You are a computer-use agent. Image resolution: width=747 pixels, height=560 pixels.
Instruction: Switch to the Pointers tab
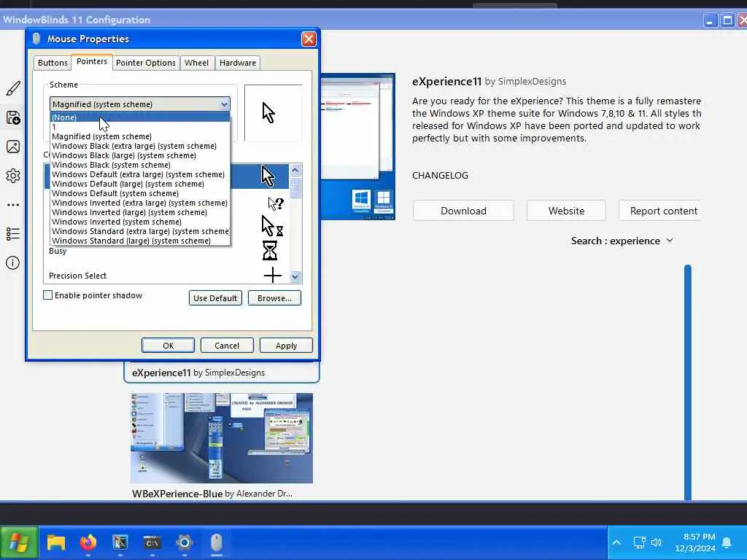pyautogui.click(x=92, y=62)
